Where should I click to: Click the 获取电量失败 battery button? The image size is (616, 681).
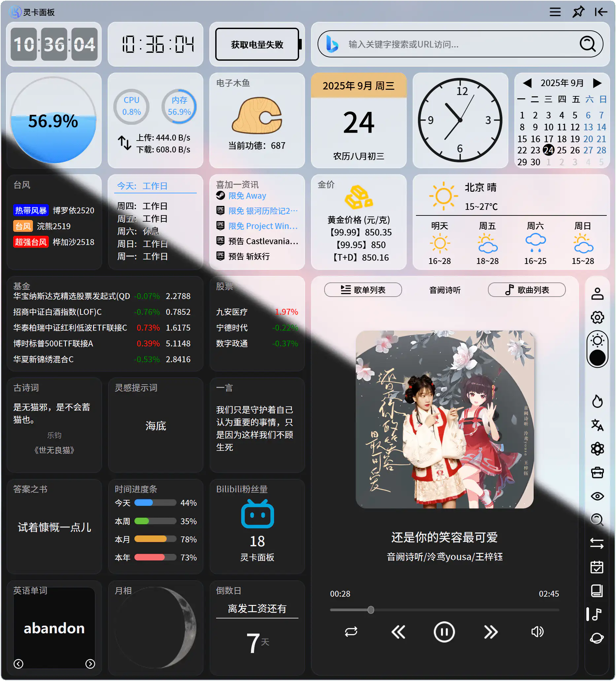coord(257,44)
